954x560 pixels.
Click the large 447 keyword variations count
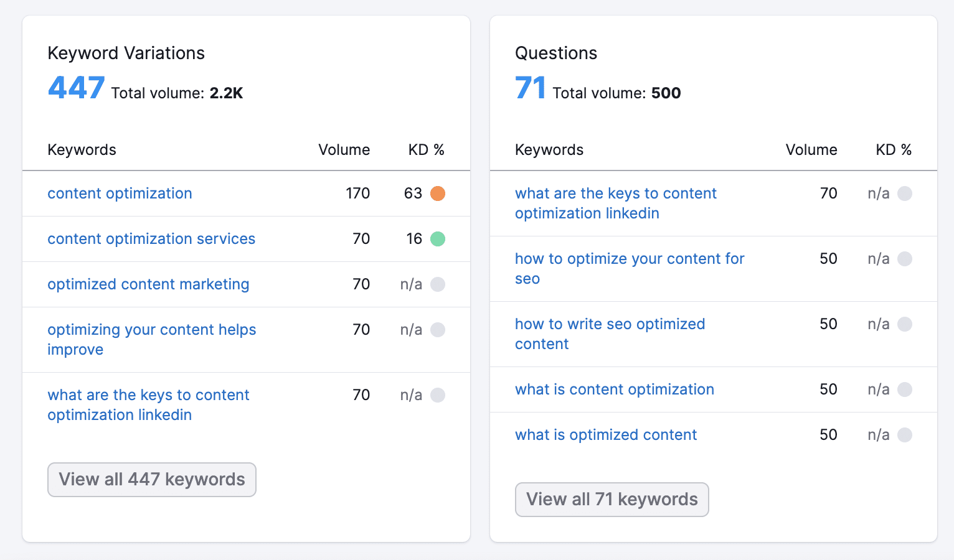(76, 88)
